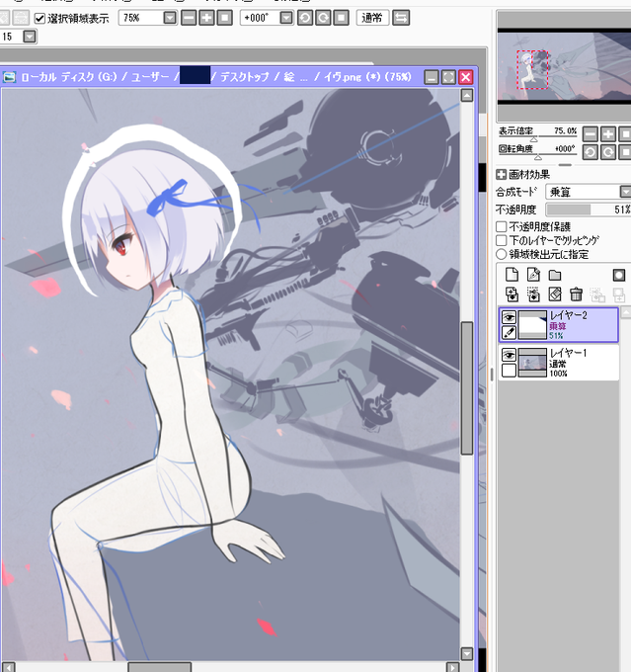Click the pen icon on レイヤー2
The image size is (631, 672).
(x=509, y=332)
